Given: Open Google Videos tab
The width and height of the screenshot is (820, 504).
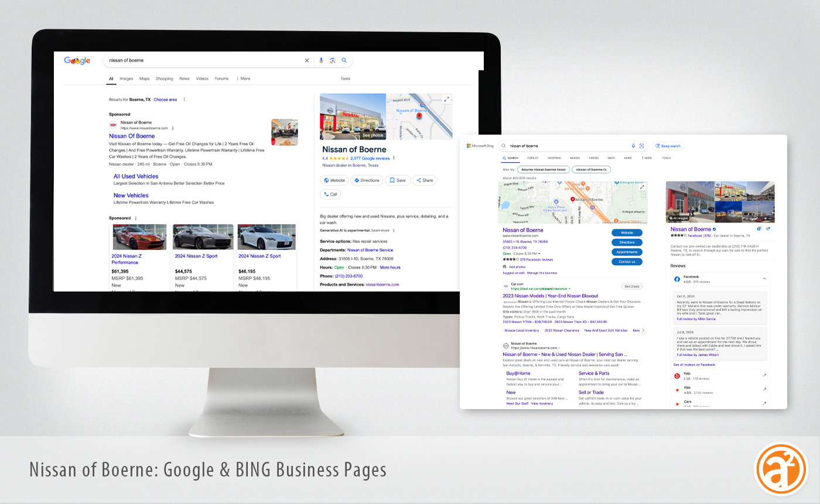Looking at the screenshot, I should 202,78.
